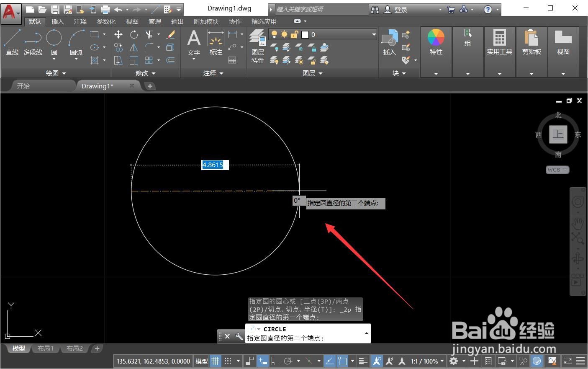Toggle lineweight display in status bar

pos(363,361)
